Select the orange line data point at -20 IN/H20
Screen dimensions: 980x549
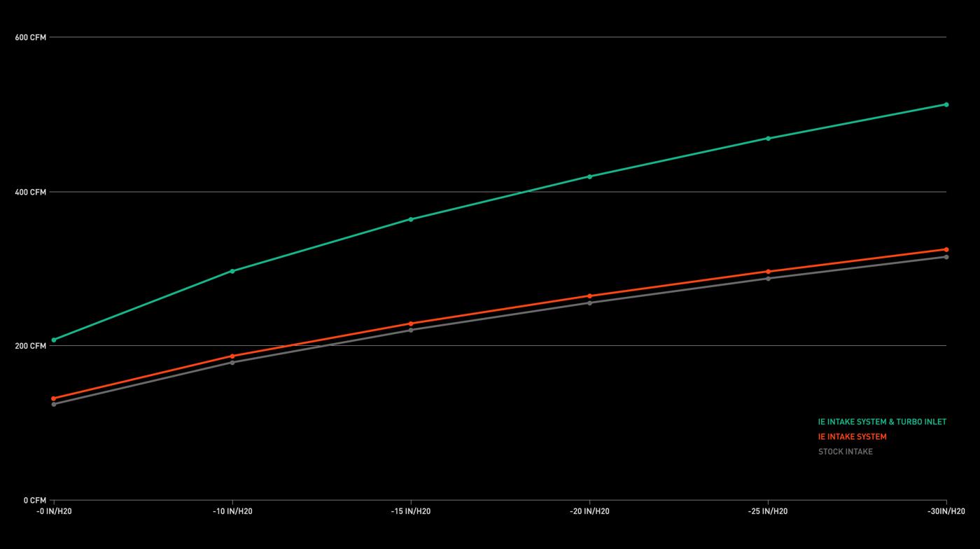[x=589, y=296]
